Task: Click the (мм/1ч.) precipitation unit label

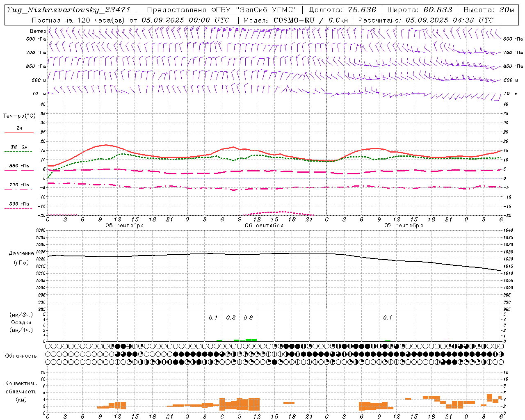Action: click(x=21, y=330)
